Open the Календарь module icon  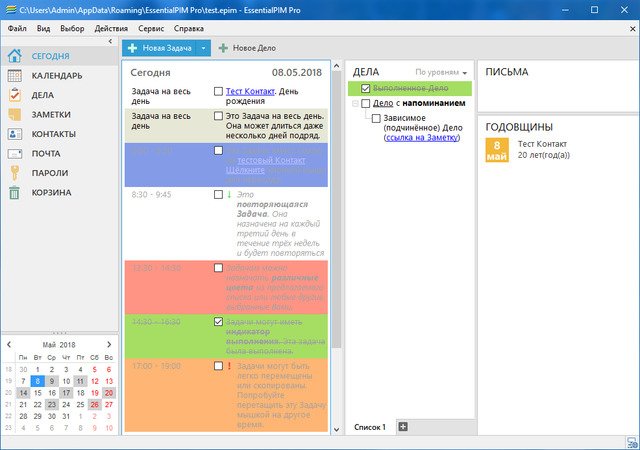coord(15,76)
